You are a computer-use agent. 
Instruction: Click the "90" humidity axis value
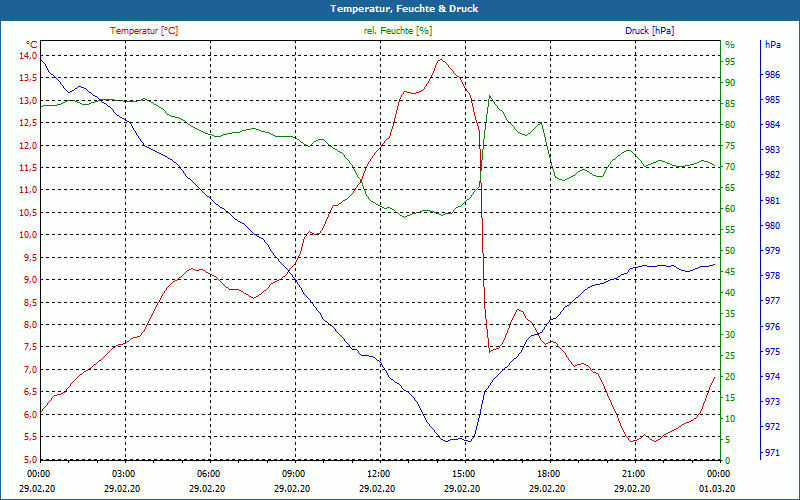[x=730, y=83]
